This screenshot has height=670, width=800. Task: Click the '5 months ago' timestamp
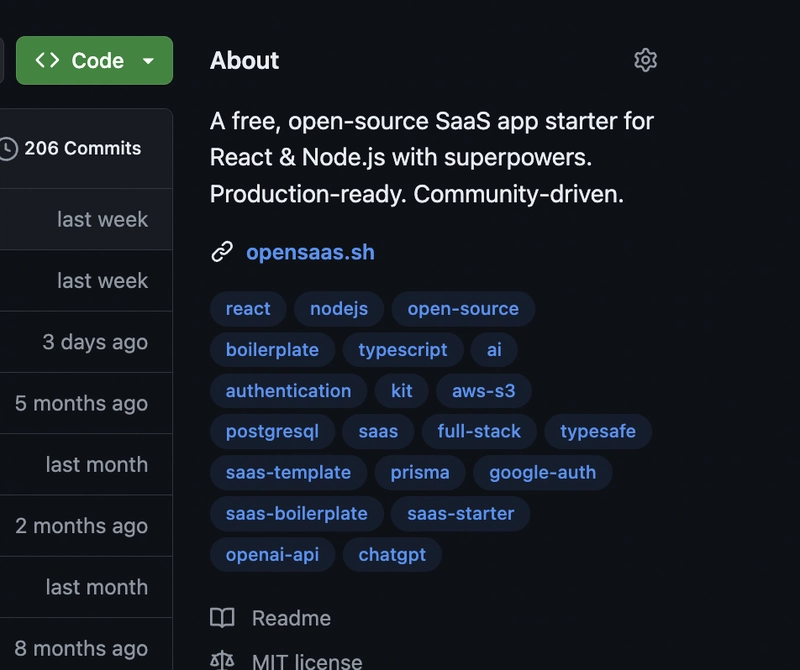pyautogui.click(x=82, y=403)
